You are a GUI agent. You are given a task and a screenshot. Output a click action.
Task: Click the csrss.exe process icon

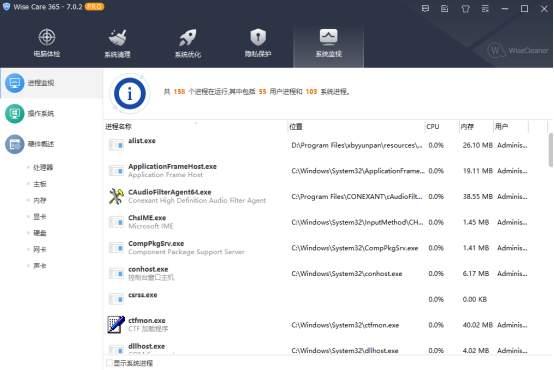point(116,299)
